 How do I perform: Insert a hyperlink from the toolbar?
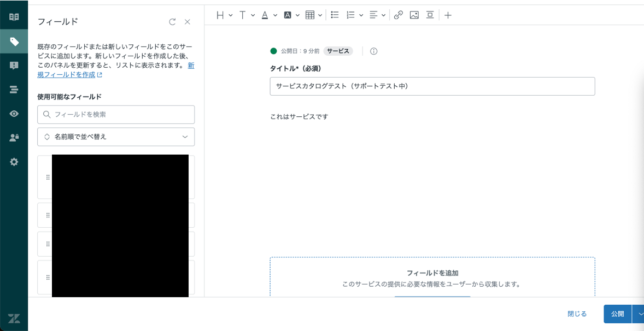[x=398, y=15]
